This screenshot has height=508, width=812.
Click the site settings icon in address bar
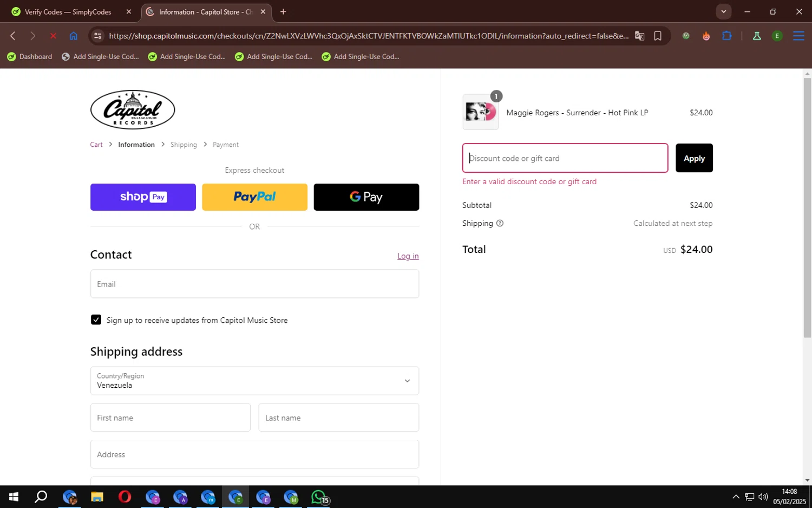pos(98,36)
